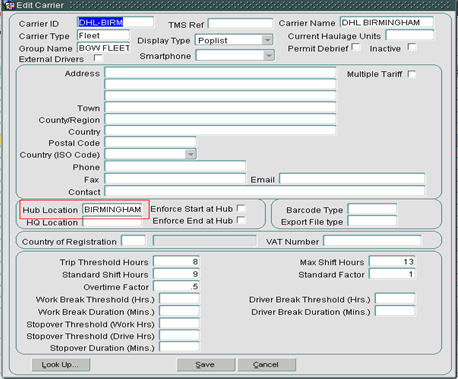Check Enforce End at Hub

(241, 220)
